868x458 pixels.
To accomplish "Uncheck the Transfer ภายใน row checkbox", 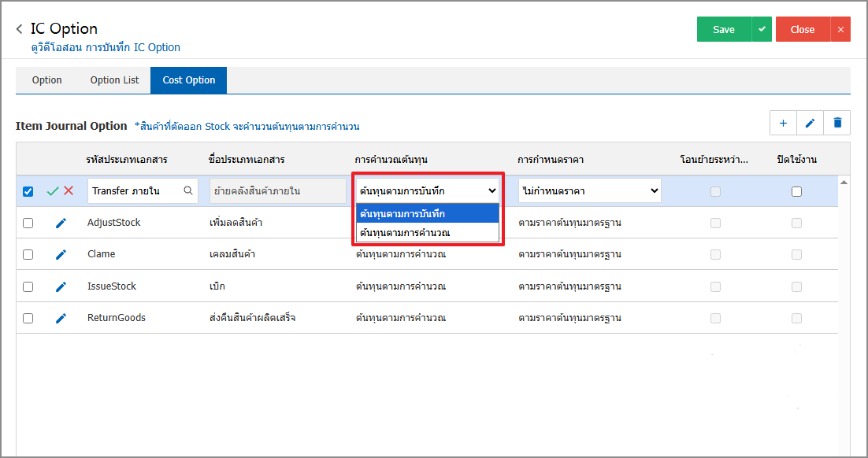I will [x=28, y=191].
